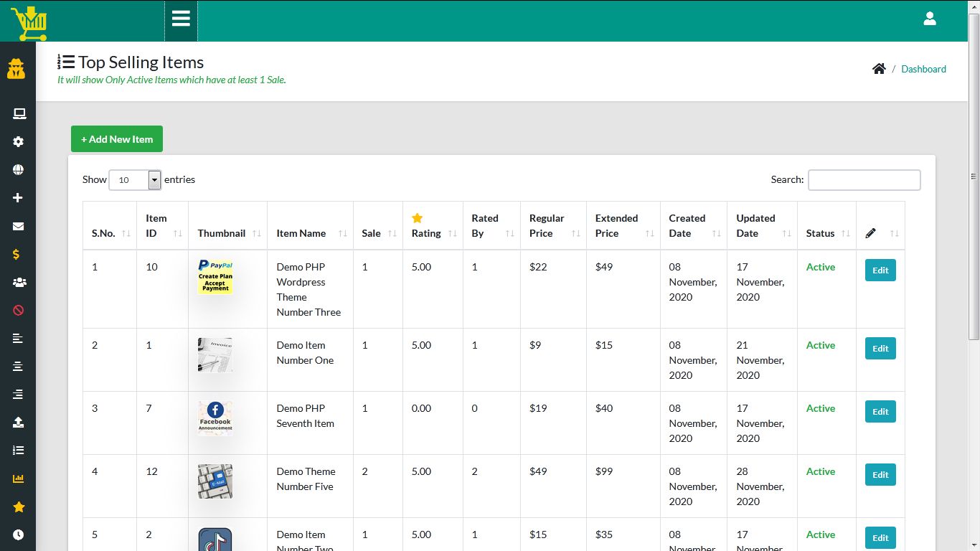Sort by Item Name column header
The image size is (980, 551).
[309, 233]
